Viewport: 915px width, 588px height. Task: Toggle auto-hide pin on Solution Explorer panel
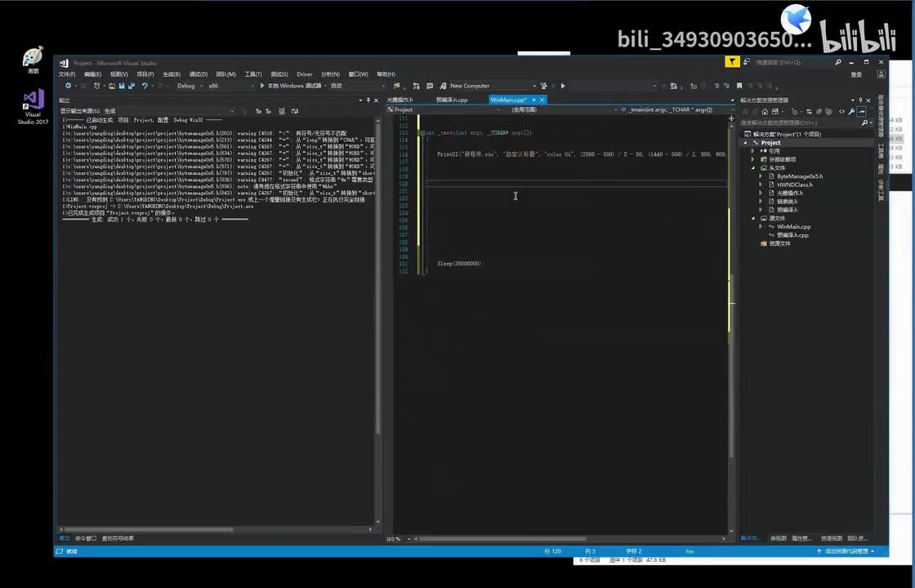tap(860, 100)
